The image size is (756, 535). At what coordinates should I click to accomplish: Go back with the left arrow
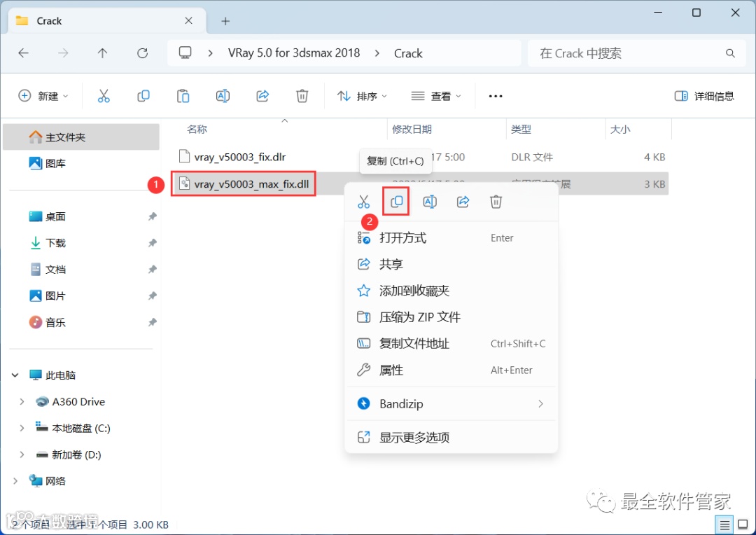(23, 53)
